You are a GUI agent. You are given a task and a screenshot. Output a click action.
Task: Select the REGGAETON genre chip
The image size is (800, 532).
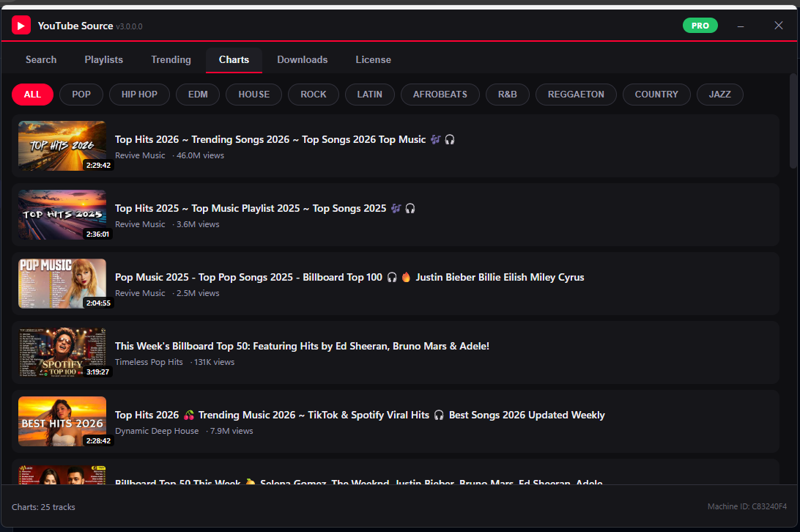point(576,95)
